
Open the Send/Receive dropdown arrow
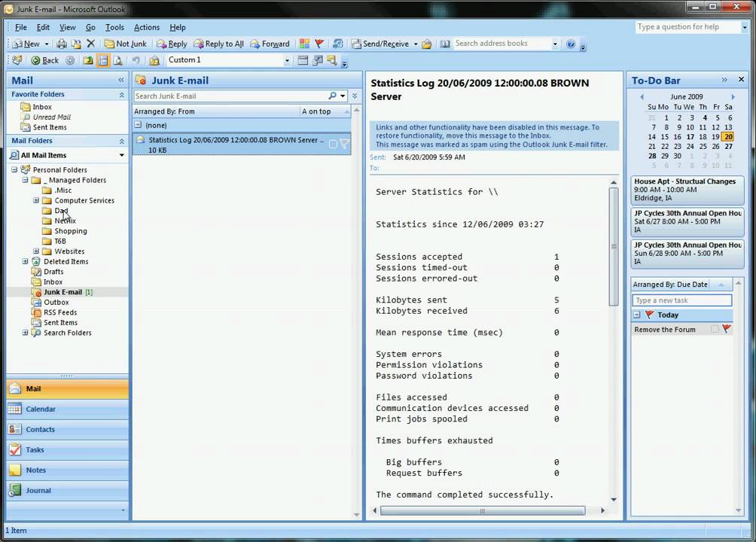[416, 44]
